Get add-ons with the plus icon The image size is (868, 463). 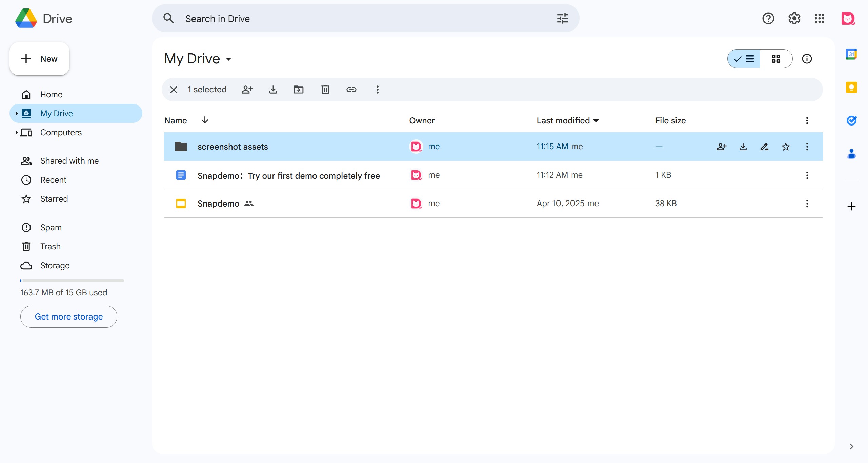click(851, 206)
